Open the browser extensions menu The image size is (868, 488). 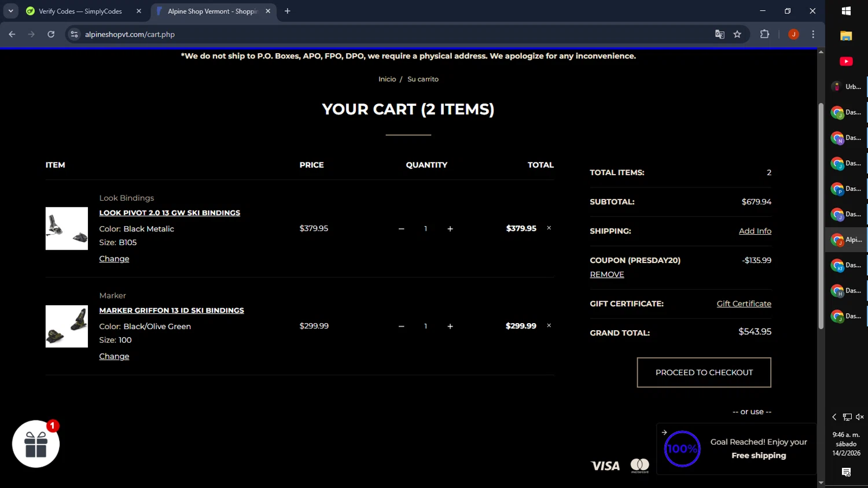pos(764,34)
